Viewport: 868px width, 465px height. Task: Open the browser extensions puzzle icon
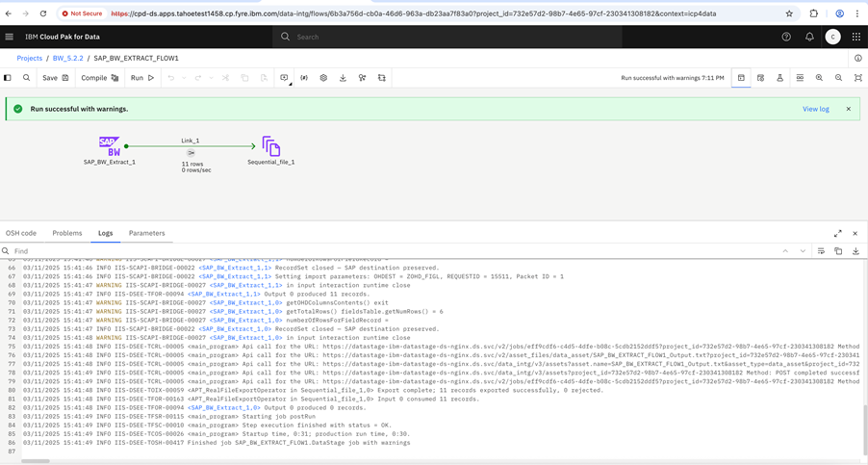[814, 13]
